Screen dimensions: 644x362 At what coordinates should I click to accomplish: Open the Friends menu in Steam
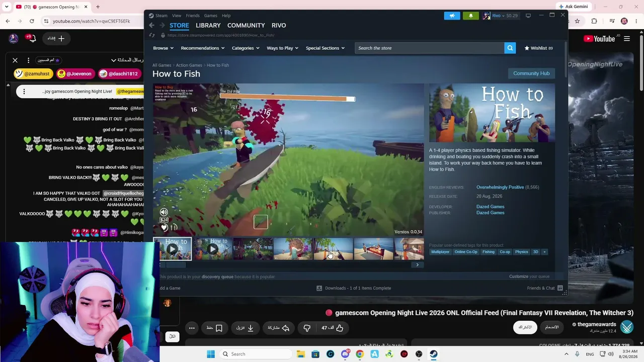[x=193, y=16]
